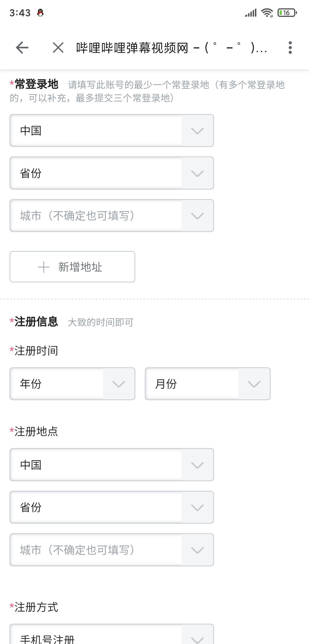309x644 pixels.
Task: Select the 月份 registration month dropdown
Action: point(208,384)
